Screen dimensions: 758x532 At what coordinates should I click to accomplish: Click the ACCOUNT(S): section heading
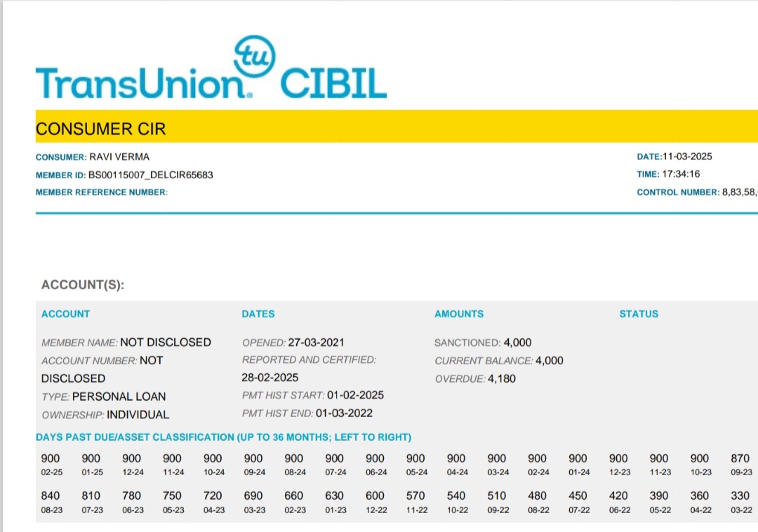pyautogui.click(x=83, y=285)
